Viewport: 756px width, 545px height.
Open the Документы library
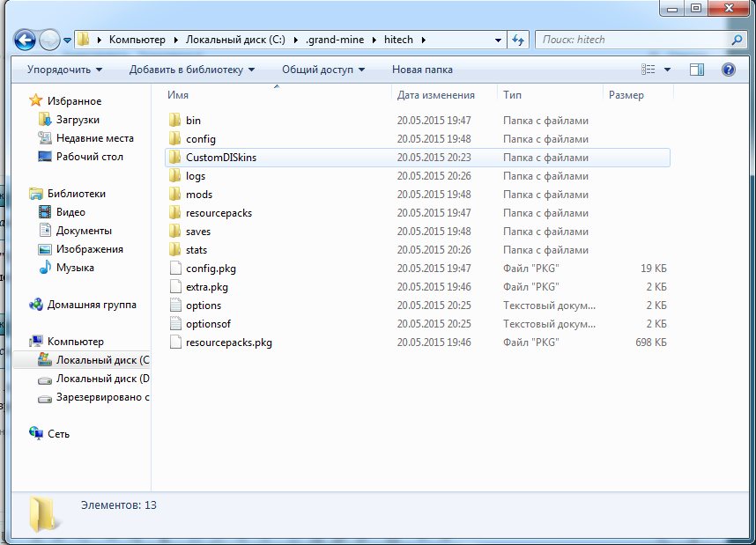pos(75,231)
